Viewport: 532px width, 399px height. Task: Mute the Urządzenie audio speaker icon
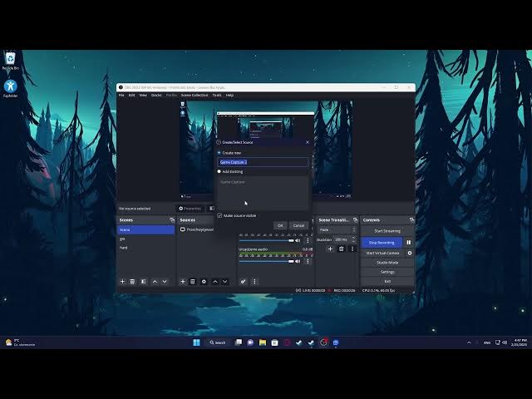point(298,261)
